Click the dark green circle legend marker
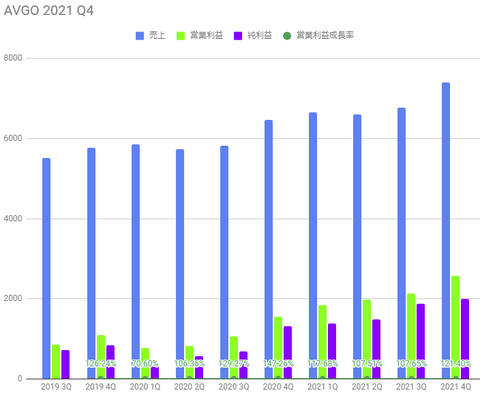 [x=287, y=36]
